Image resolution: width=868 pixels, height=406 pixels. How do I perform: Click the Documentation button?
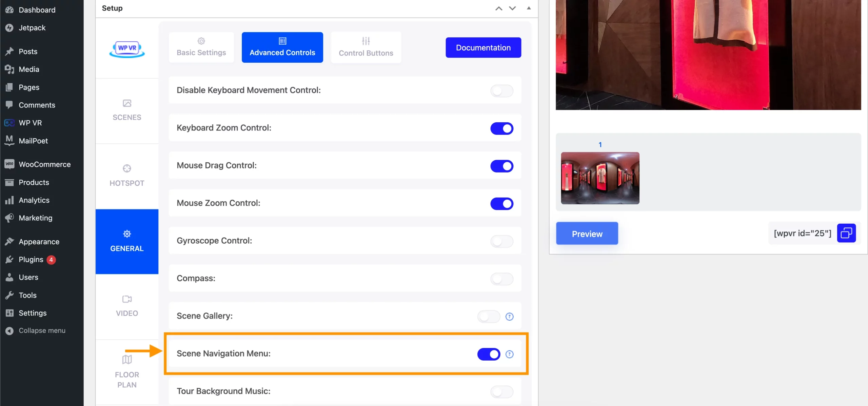click(483, 47)
